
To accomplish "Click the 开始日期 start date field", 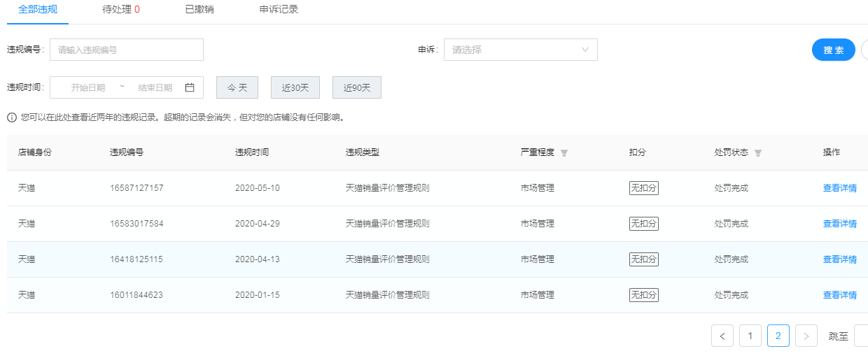I will tap(87, 87).
